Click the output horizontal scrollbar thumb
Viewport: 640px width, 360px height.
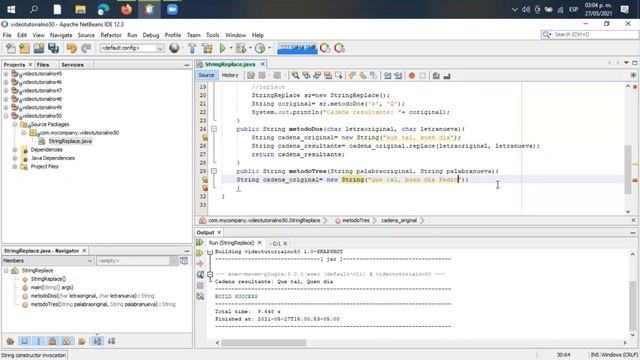tap(264, 342)
